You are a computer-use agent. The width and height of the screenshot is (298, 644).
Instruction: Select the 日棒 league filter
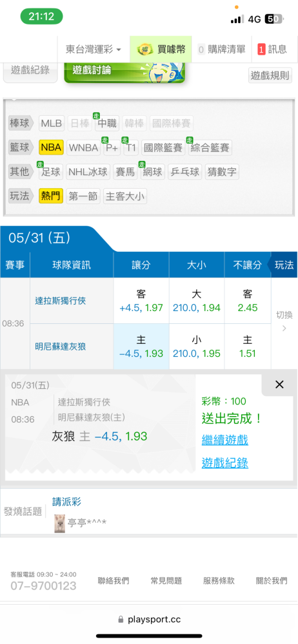(80, 123)
